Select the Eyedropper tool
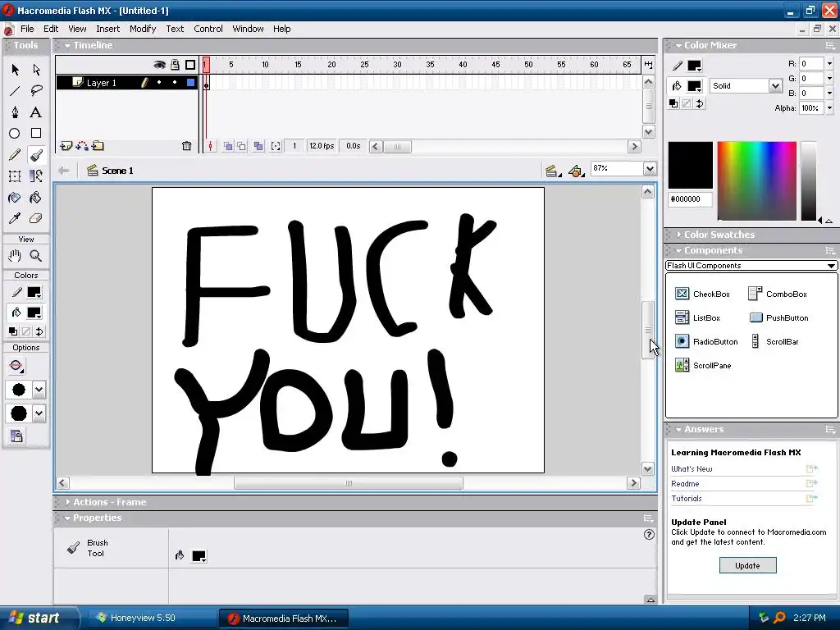 pos(15,218)
